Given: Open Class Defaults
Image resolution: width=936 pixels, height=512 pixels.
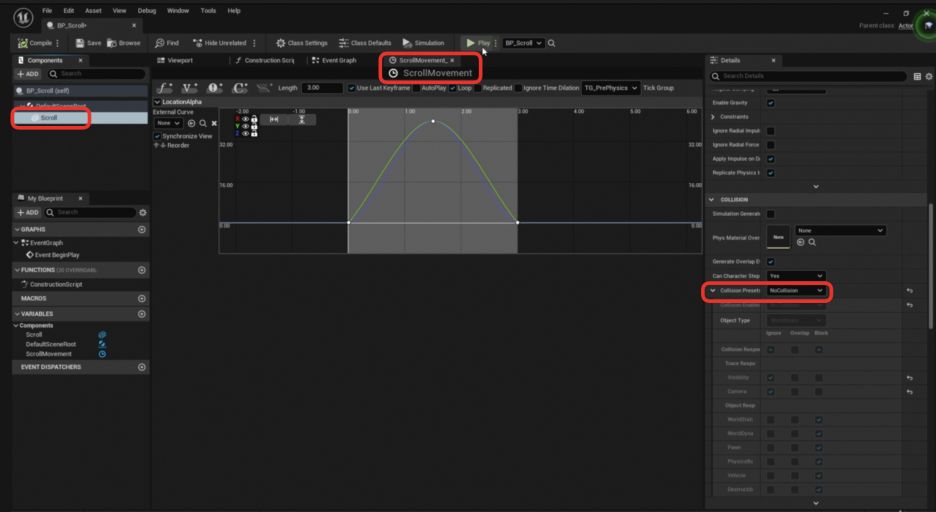Looking at the screenshot, I should 365,43.
